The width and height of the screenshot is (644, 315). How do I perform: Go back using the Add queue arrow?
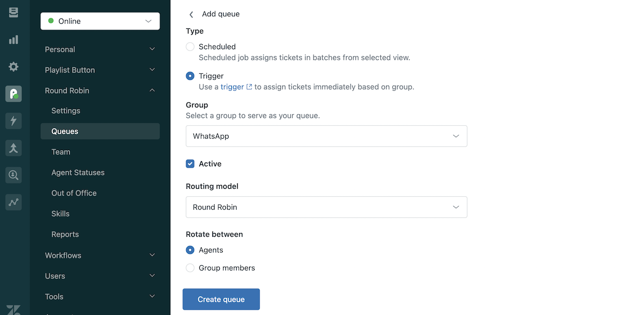[191, 15]
